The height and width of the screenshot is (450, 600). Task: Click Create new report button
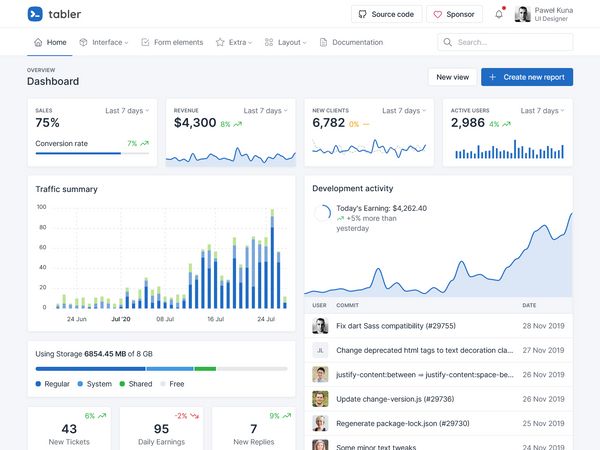pyautogui.click(x=527, y=77)
